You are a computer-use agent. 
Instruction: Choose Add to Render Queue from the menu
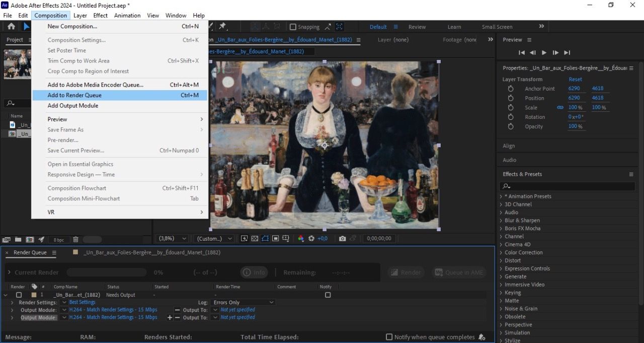(x=74, y=95)
